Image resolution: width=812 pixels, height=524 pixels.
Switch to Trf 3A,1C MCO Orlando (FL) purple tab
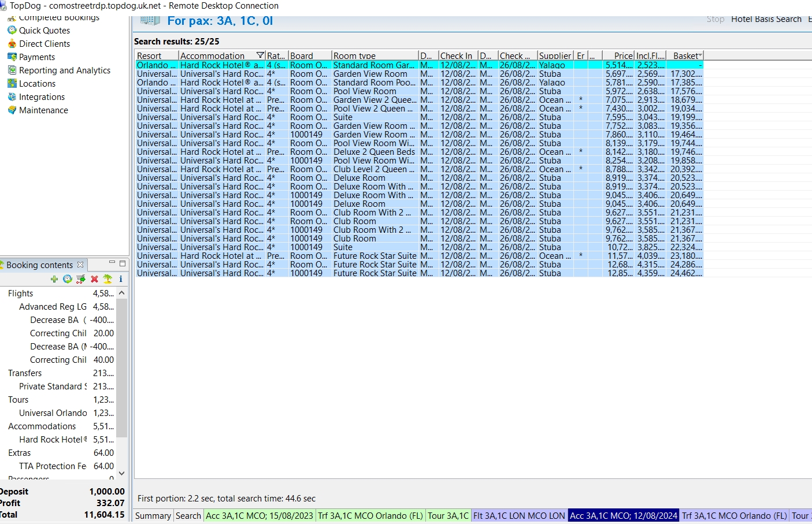pos(735,516)
